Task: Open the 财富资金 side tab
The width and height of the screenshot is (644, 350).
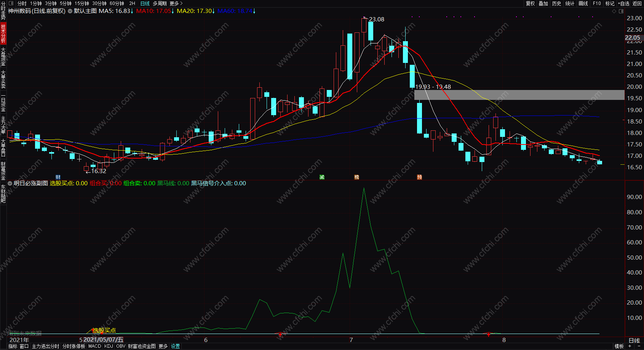Action: (3, 171)
